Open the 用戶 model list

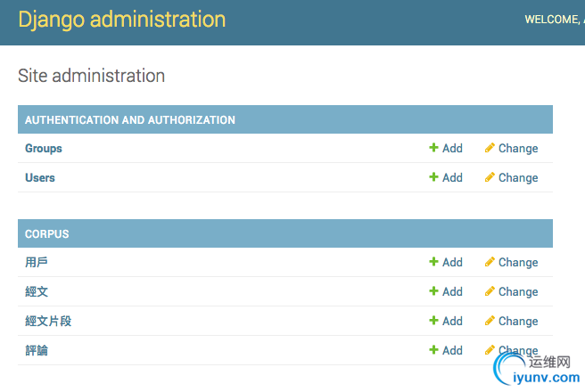37,263
